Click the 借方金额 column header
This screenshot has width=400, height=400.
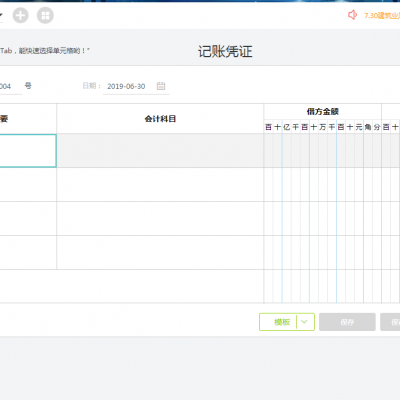(323, 112)
